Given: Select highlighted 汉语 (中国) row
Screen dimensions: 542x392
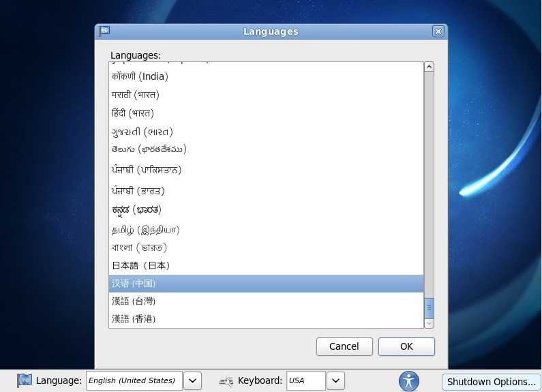Looking at the screenshot, I should 266,284.
